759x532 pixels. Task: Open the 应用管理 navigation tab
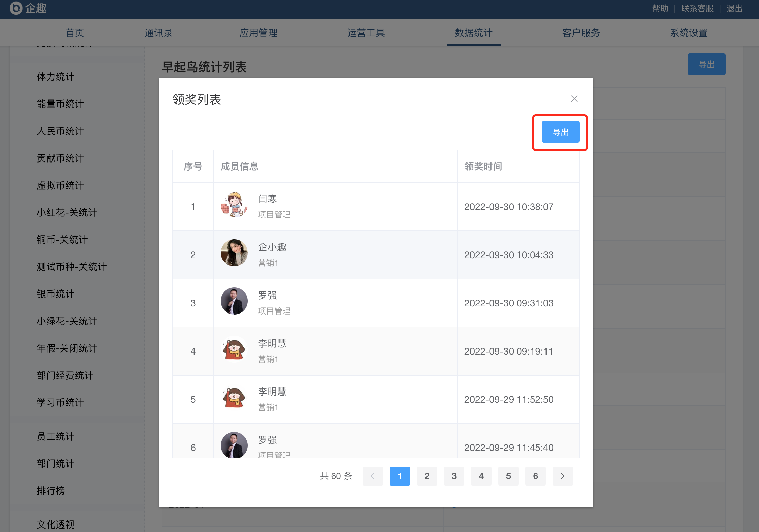(x=258, y=33)
